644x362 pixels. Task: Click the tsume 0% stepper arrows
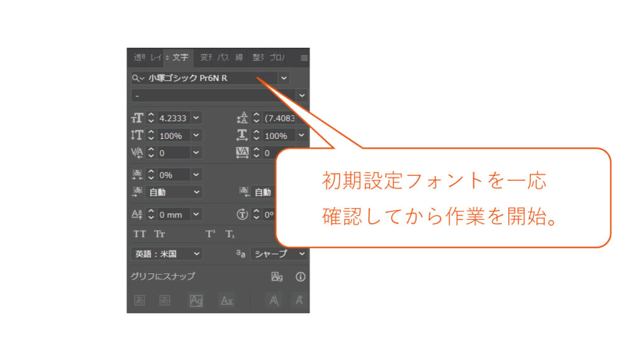pos(151,175)
